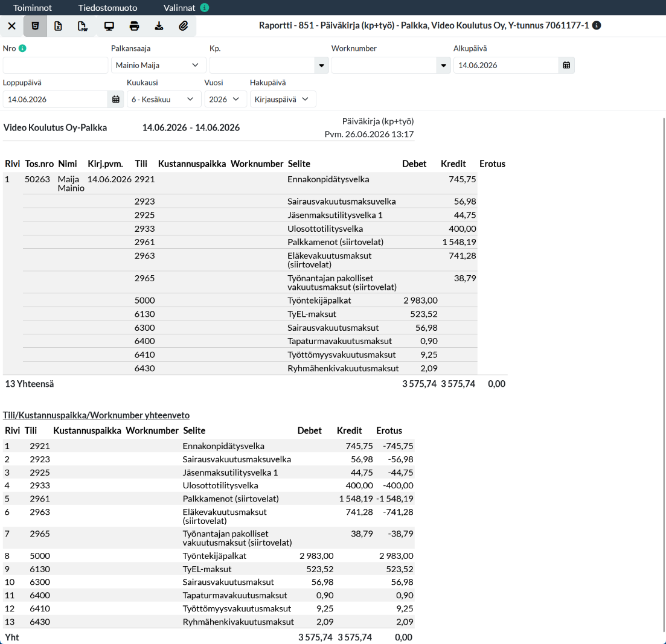Screen dimensions: 666x644
Task: Print the report using printer icon
Action: pos(134,26)
